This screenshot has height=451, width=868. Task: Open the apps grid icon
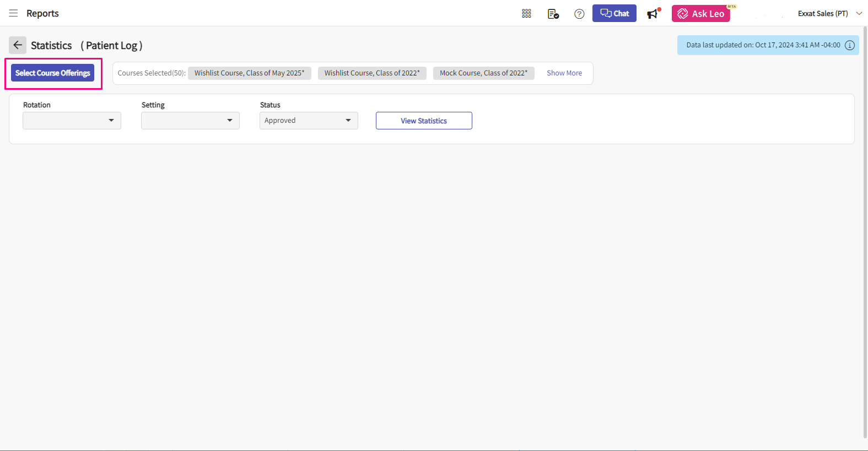526,14
